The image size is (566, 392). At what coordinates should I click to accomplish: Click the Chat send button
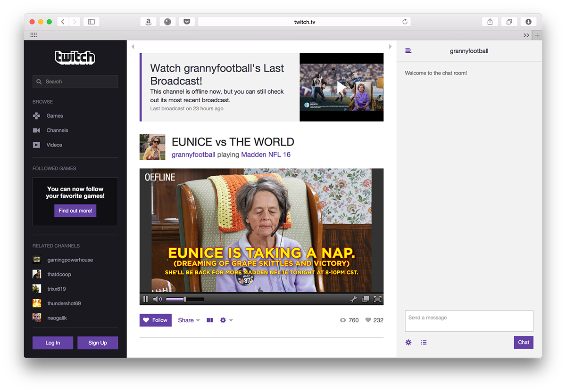524,343
